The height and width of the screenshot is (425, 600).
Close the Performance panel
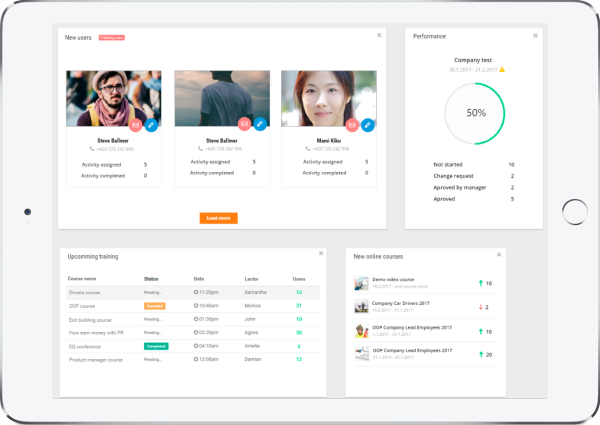pos(535,36)
